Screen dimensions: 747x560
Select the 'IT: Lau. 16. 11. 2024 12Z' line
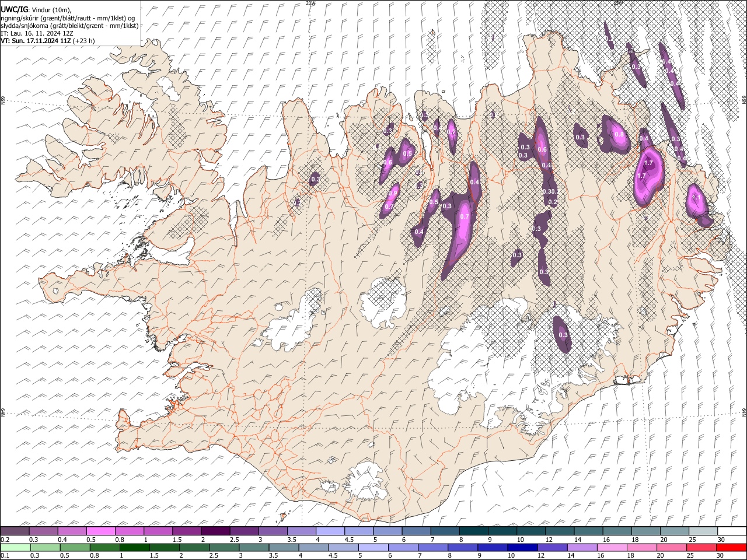37,33
